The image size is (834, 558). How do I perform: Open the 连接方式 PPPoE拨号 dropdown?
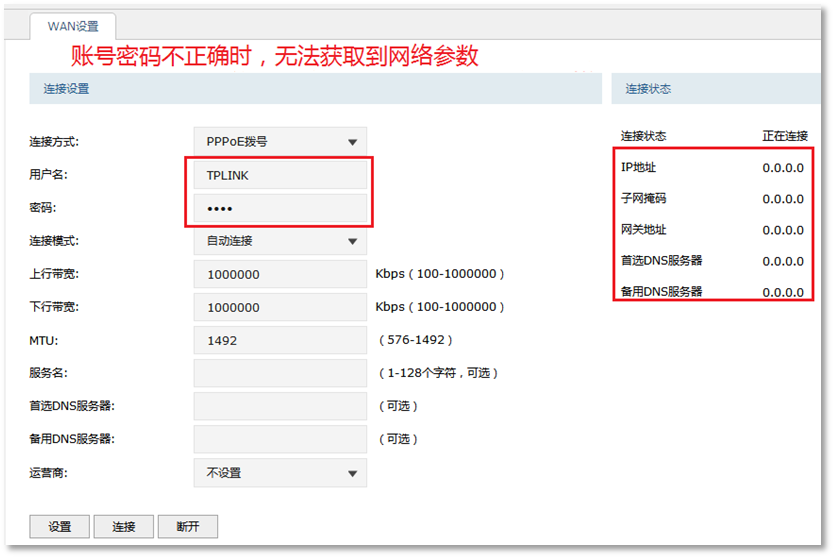(280, 142)
